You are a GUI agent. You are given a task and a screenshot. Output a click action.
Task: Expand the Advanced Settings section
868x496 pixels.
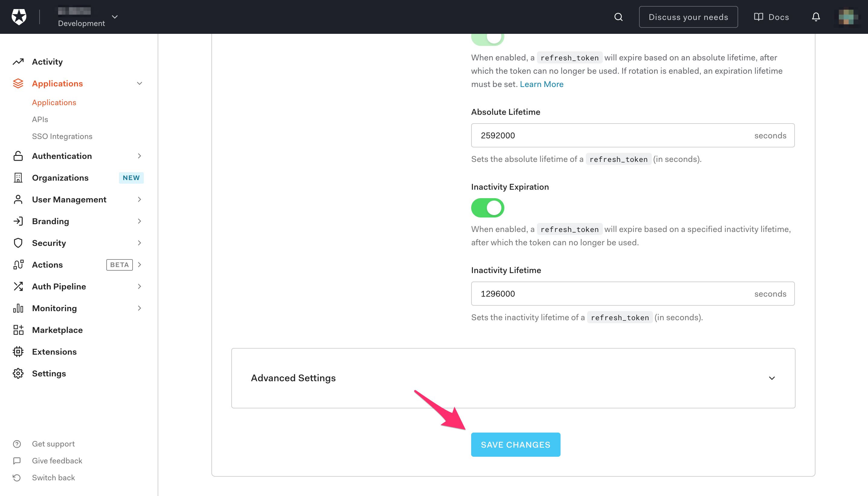pos(772,378)
